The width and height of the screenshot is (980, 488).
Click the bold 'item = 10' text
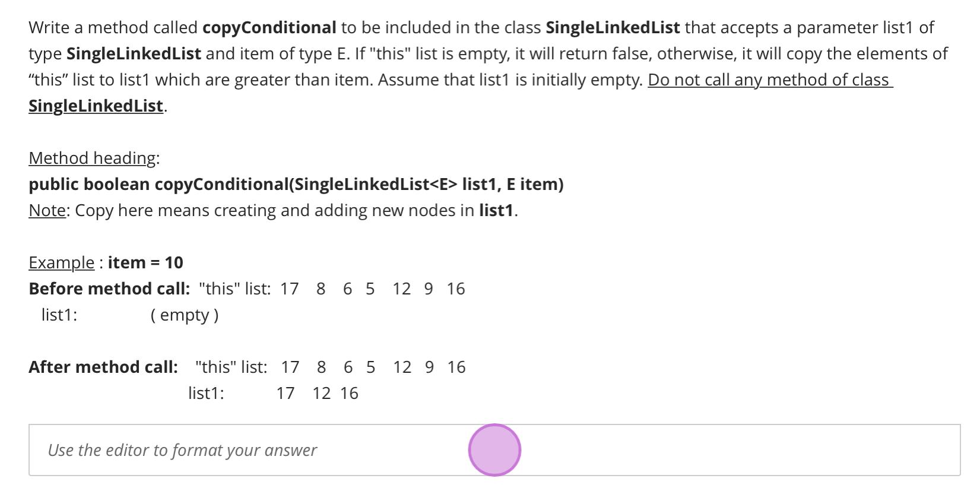145,262
